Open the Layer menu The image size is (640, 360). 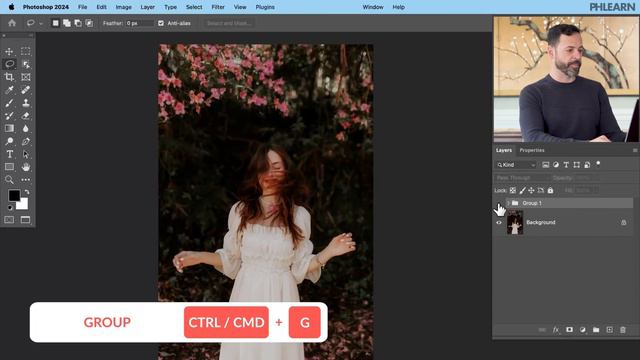(147, 7)
